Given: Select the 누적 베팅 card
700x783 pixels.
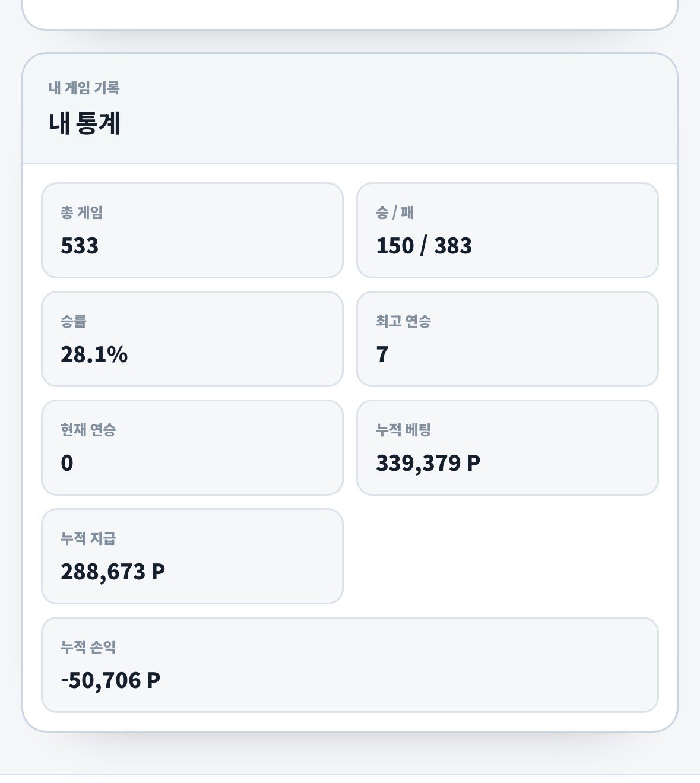Looking at the screenshot, I should coord(508,448).
